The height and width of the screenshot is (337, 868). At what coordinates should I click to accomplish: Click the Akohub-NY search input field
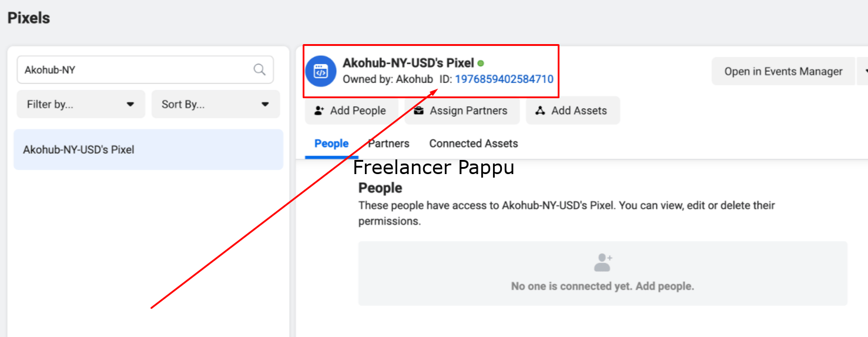pyautogui.click(x=145, y=69)
